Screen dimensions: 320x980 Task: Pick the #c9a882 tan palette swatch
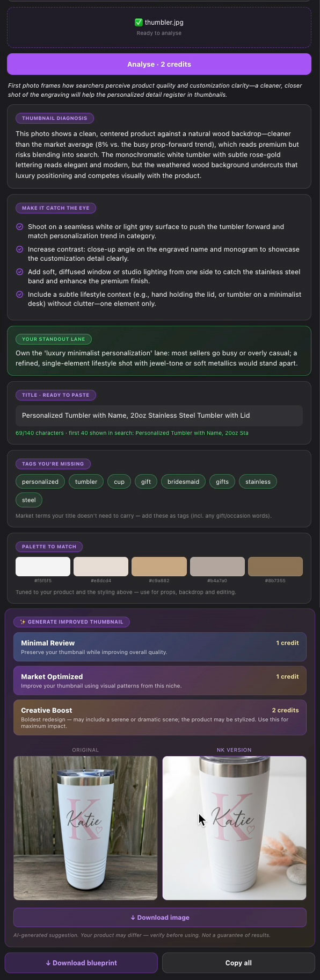pos(159,567)
